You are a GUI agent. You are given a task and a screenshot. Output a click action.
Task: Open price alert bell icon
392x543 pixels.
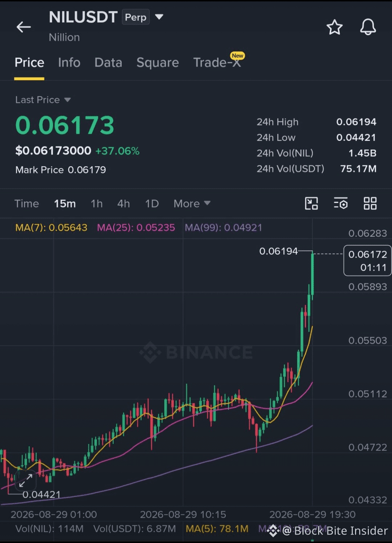(368, 27)
